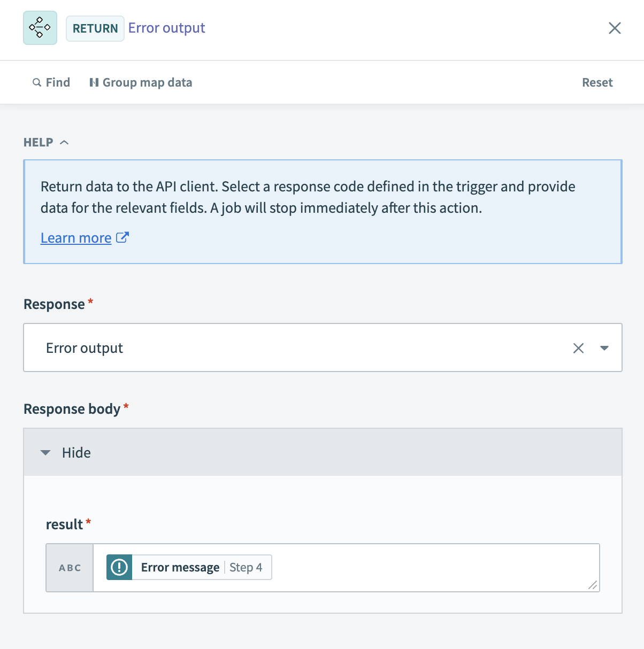Click the Response dropdown caret arrow
The width and height of the screenshot is (644, 649).
(604, 348)
